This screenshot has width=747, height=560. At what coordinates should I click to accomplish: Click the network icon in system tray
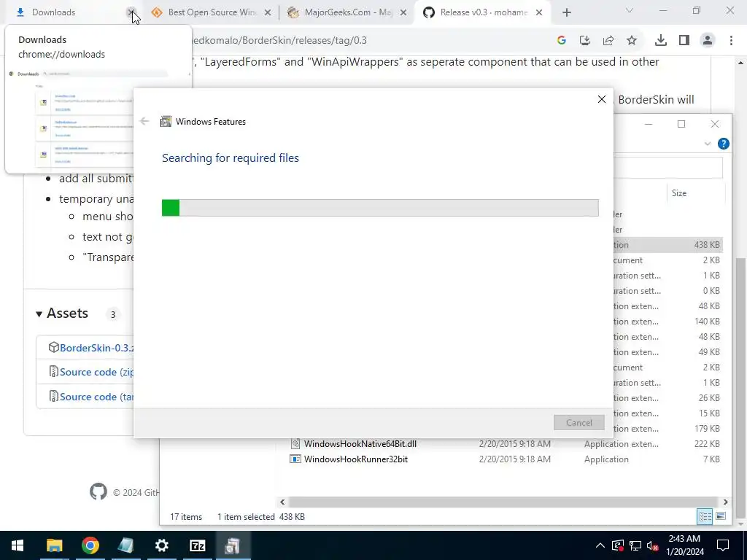pyautogui.click(x=635, y=545)
